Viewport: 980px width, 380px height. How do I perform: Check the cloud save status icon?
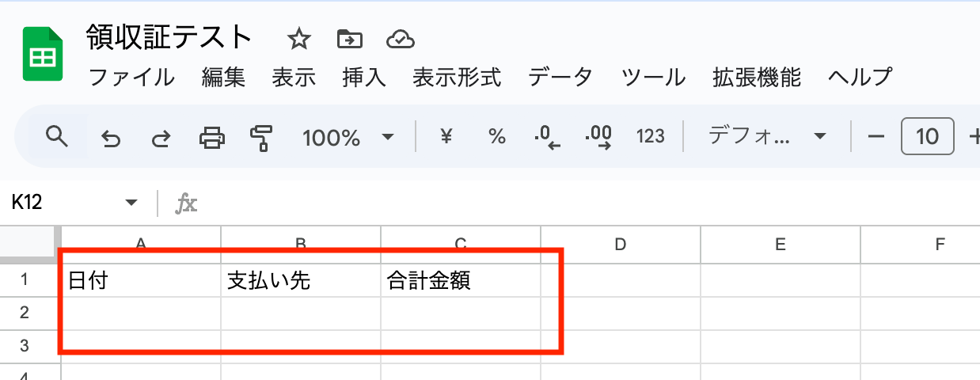(x=401, y=39)
